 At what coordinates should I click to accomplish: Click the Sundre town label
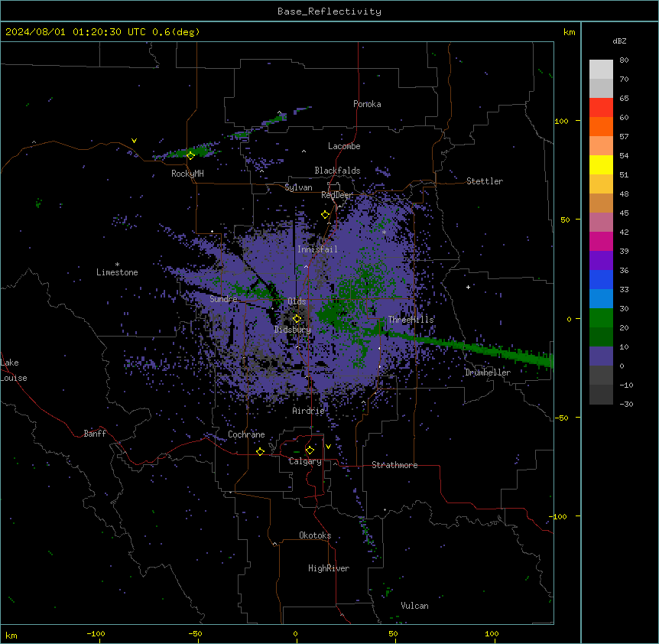click(223, 299)
